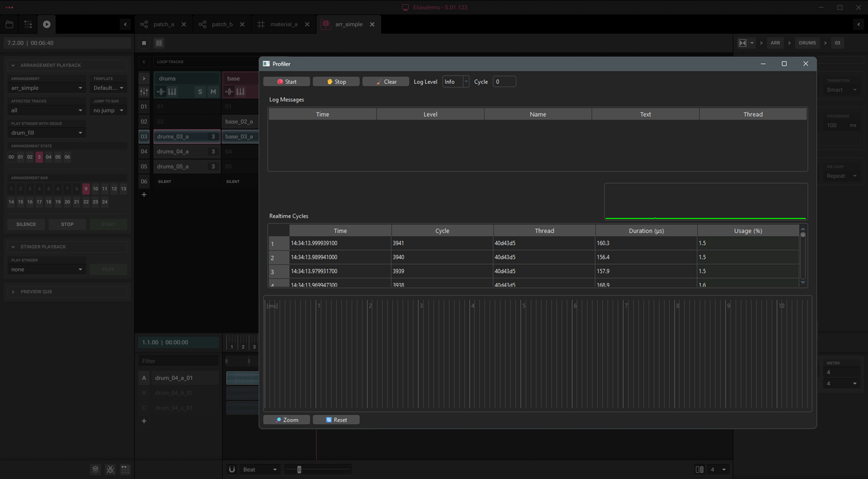868x479 pixels.
Task: Click the Zoom button in Profiler
Action: click(x=287, y=420)
